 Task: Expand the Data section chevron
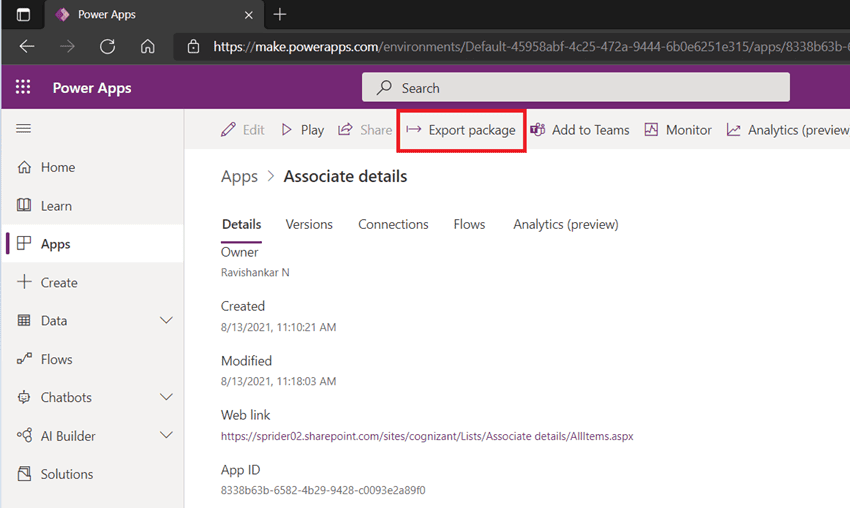pos(166,321)
